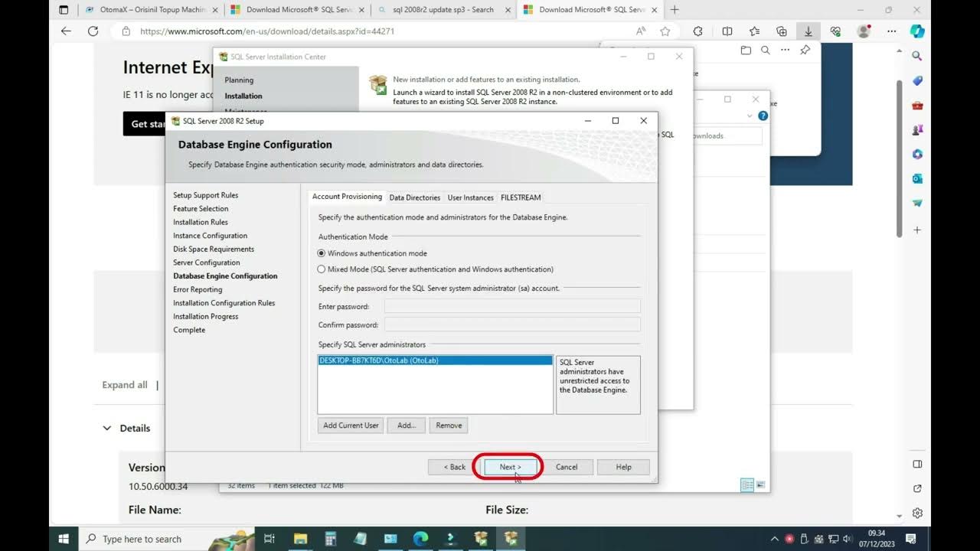Open Edge Settings and more menu
Screen dimensions: 980x551
point(891,31)
